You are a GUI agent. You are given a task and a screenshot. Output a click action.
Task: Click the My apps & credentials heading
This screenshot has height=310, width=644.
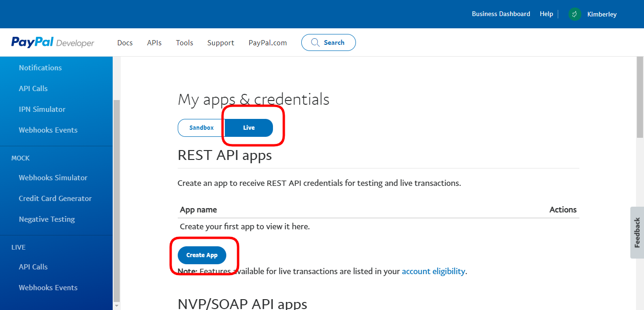coord(254,100)
